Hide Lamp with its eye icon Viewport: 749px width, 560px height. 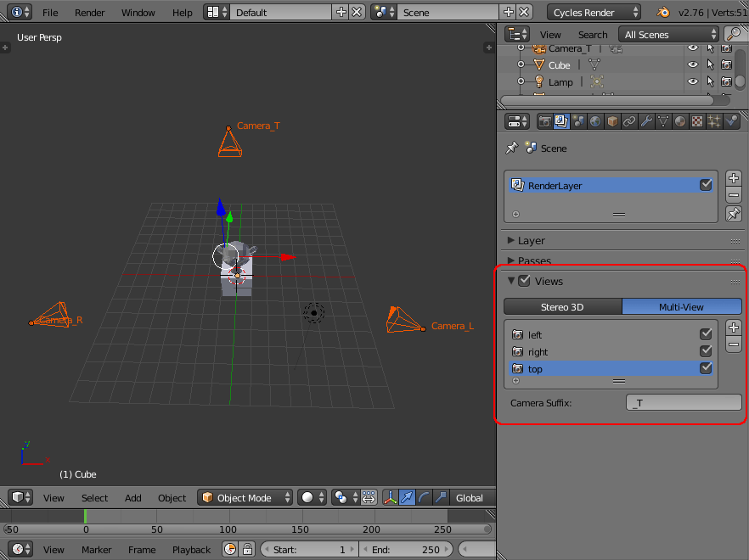click(693, 81)
